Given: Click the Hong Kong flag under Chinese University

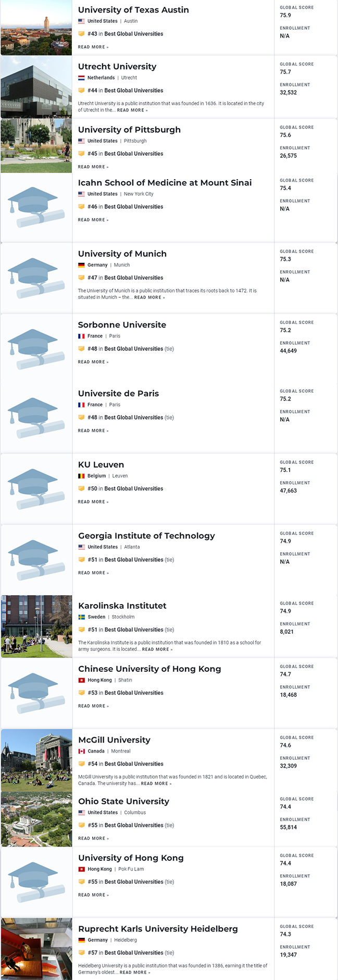Looking at the screenshot, I should pos(82,680).
